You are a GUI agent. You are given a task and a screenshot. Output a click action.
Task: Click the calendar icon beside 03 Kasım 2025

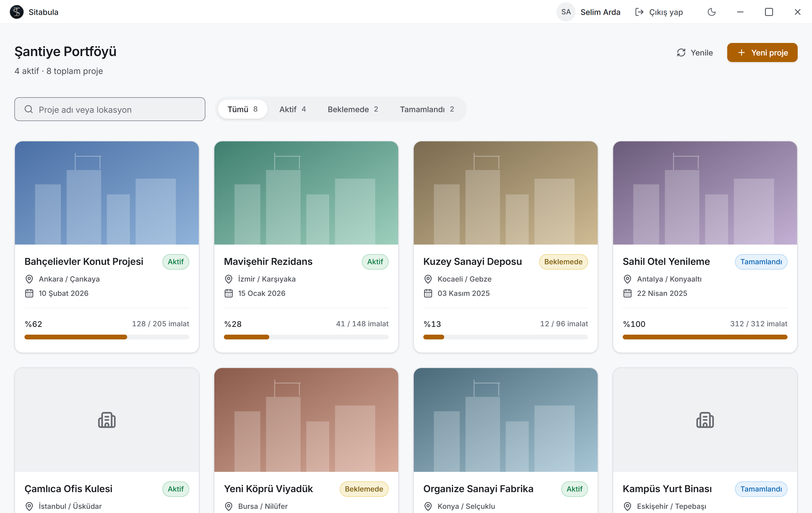tap(428, 293)
